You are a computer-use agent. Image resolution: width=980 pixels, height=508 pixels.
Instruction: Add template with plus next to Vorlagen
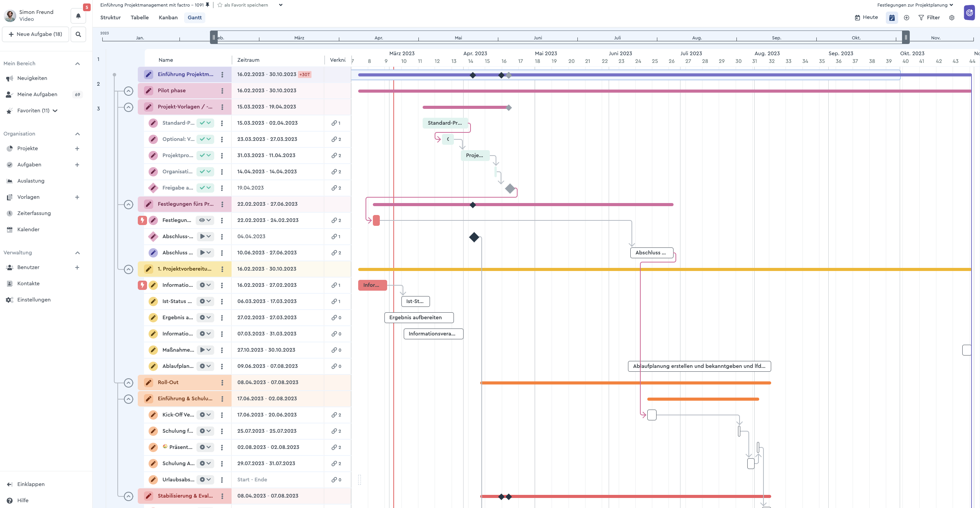click(x=77, y=197)
